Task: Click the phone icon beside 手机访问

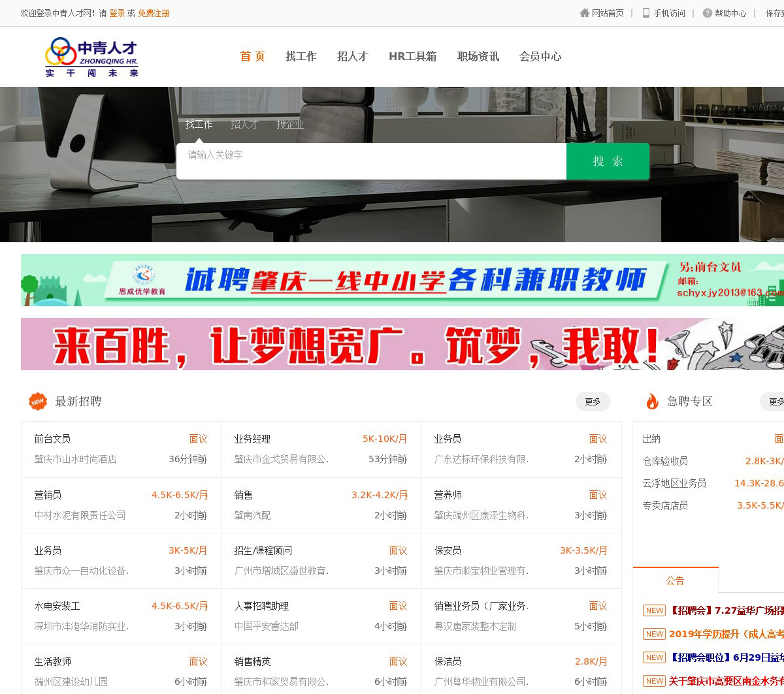Action: click(646, 13)
